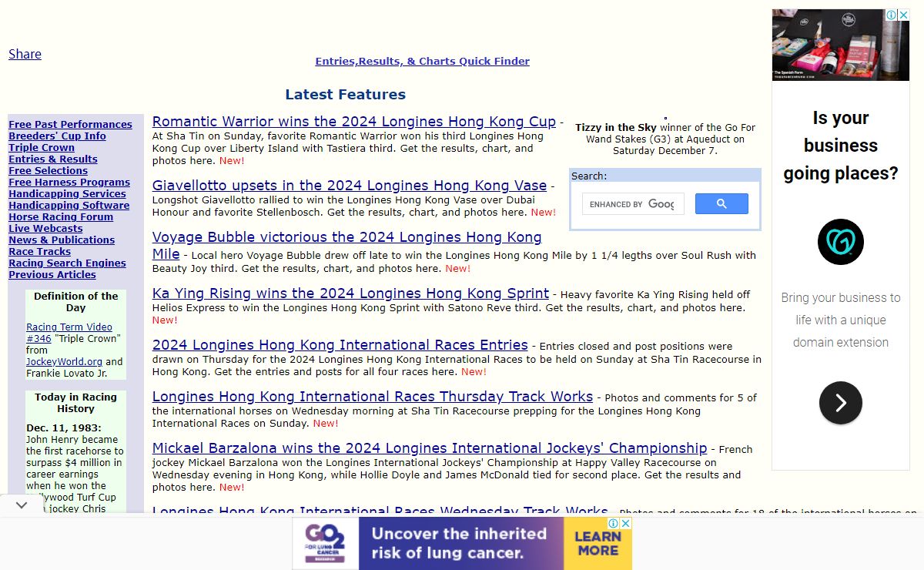Open Free Harness Programs menu link
924x570 pixels.
[x=69, y=183]
